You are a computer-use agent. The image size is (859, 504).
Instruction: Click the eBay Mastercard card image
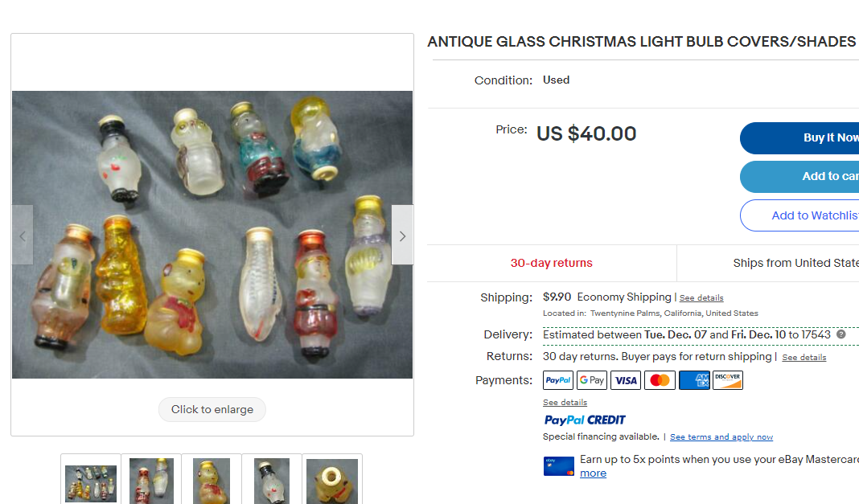(559, 466)
